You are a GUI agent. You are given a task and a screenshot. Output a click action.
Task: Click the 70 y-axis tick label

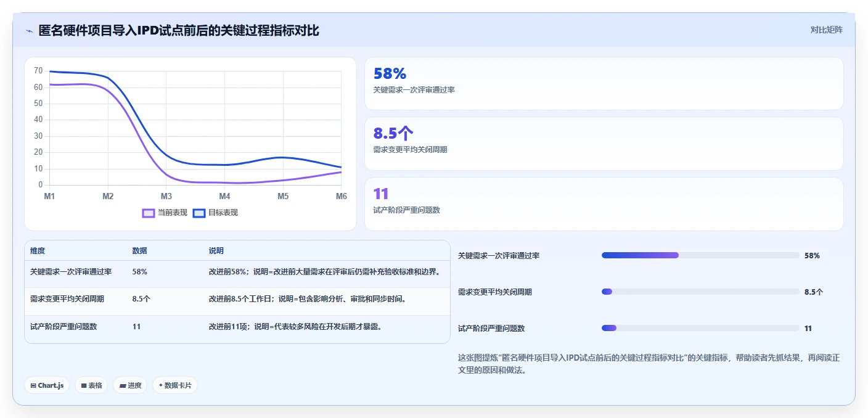tap(38, 71)
